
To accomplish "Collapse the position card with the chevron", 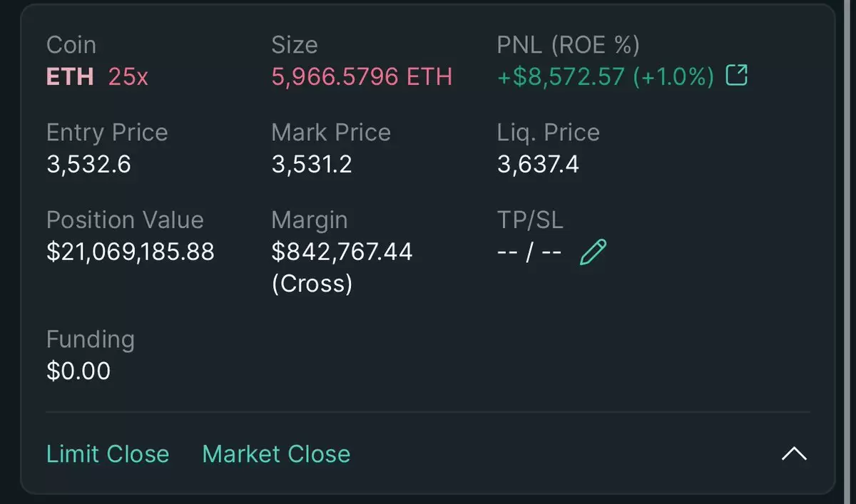I will click(794, 454).
